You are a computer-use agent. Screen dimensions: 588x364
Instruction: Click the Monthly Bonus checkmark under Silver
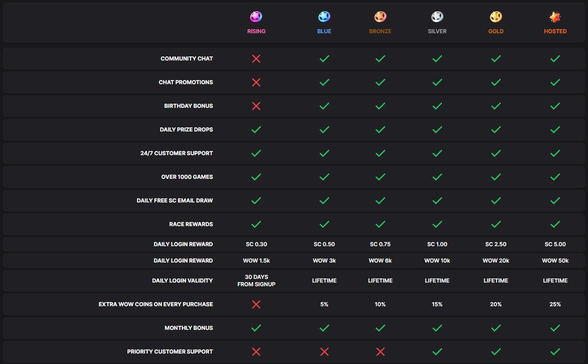(437, 328)
